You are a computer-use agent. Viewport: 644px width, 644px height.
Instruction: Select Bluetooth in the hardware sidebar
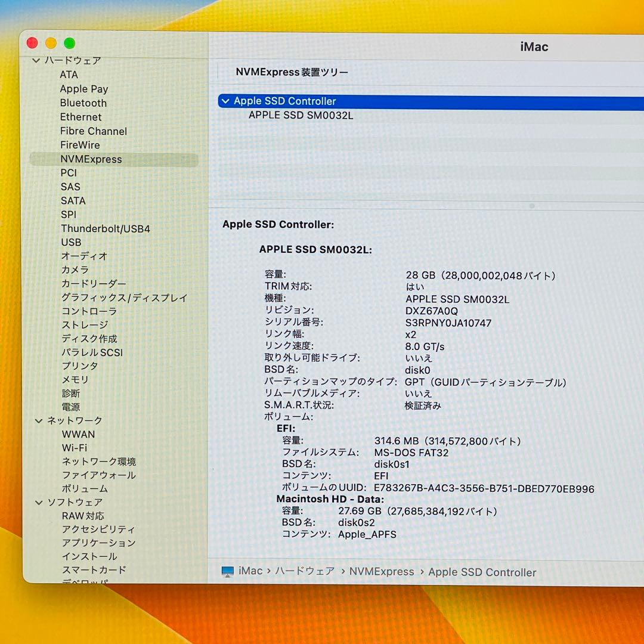click(83, 103)
